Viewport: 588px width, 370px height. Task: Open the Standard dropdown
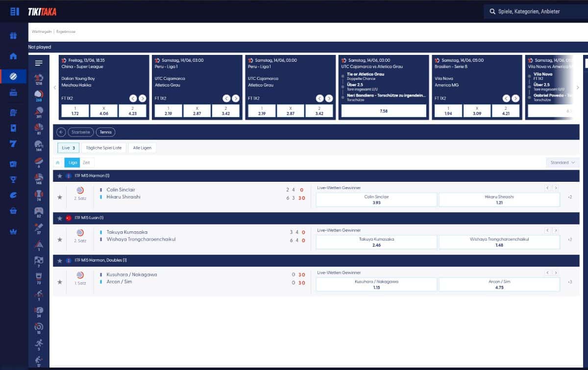click(x=562, y=162)
